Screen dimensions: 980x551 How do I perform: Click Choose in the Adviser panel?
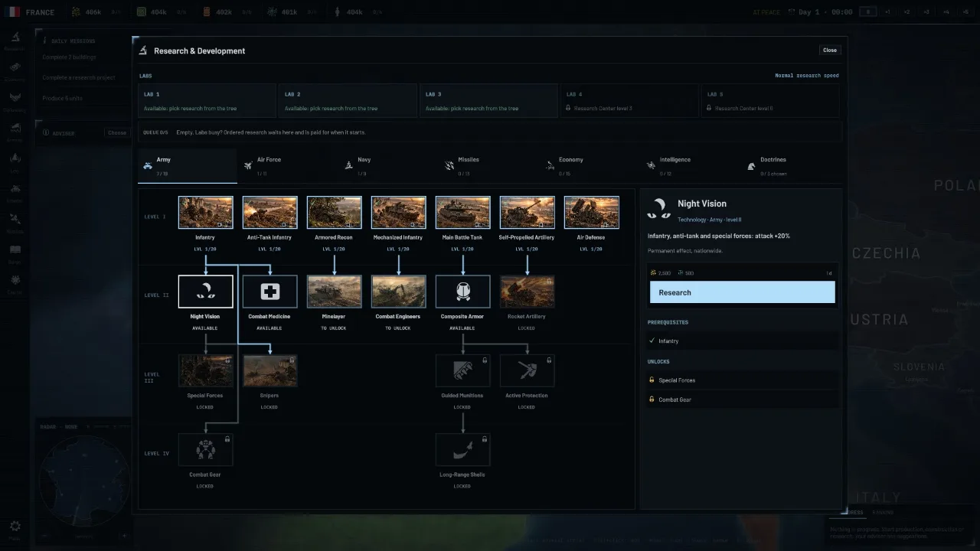click(x=116, y=132)
